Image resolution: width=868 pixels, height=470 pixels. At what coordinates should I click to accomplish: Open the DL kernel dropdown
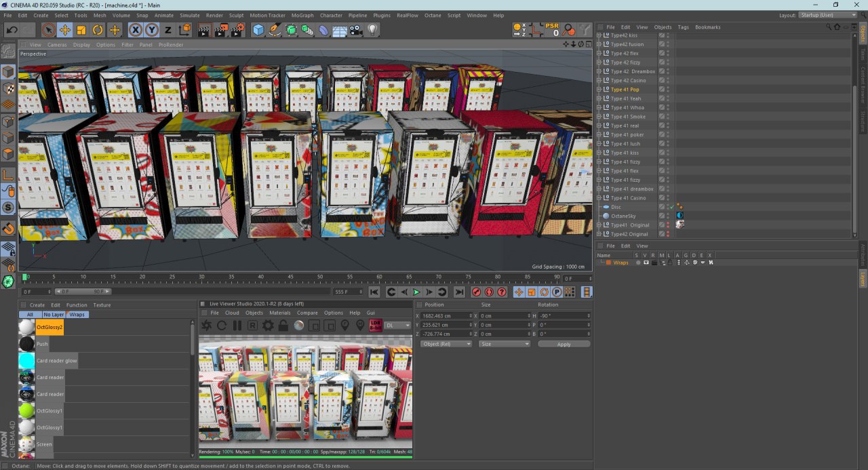398,326
